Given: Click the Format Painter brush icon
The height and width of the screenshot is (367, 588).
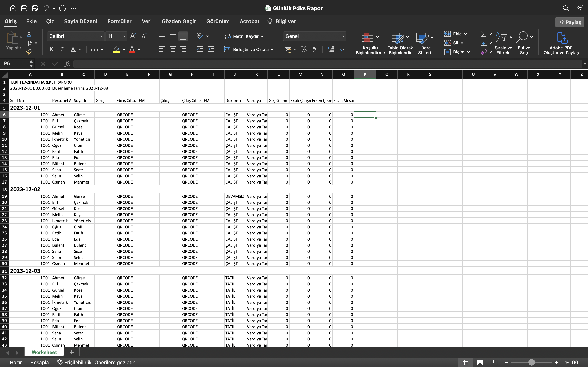Looking at the screenshot, I should (29, 51).
